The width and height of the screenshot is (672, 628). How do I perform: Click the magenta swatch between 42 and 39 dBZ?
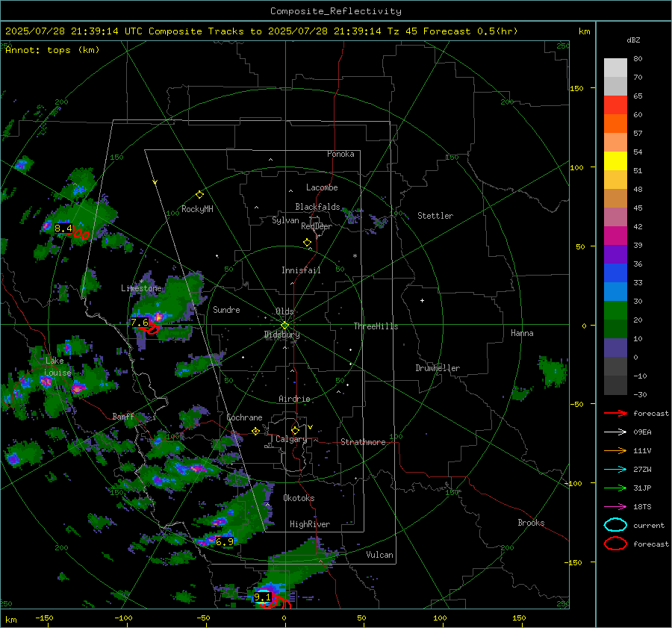[615, 236]
